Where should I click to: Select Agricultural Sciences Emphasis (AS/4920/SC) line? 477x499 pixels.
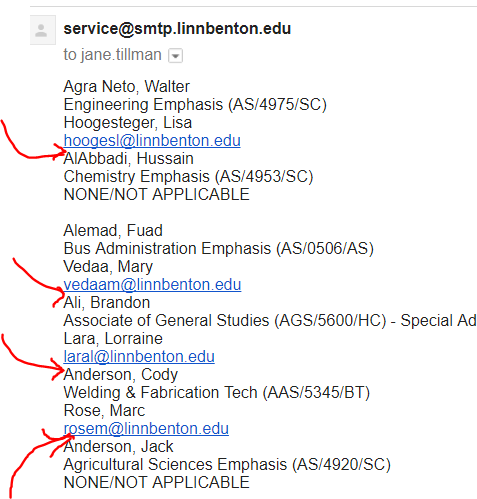[227, 465]
